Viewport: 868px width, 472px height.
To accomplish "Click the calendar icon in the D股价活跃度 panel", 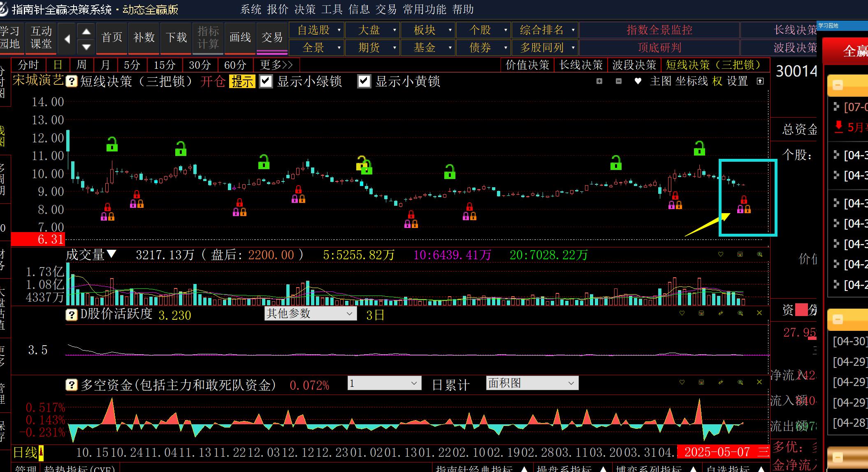I will pos(701,313).
